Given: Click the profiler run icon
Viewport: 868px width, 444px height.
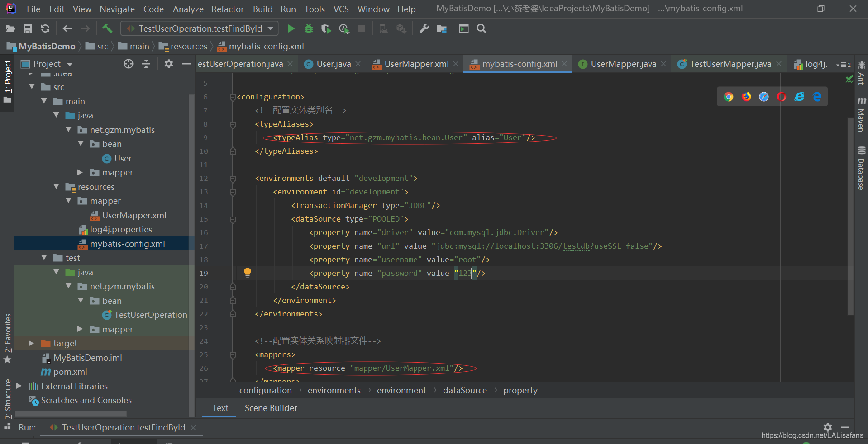Looking at the screenshot, I should (x=344, y=29).
